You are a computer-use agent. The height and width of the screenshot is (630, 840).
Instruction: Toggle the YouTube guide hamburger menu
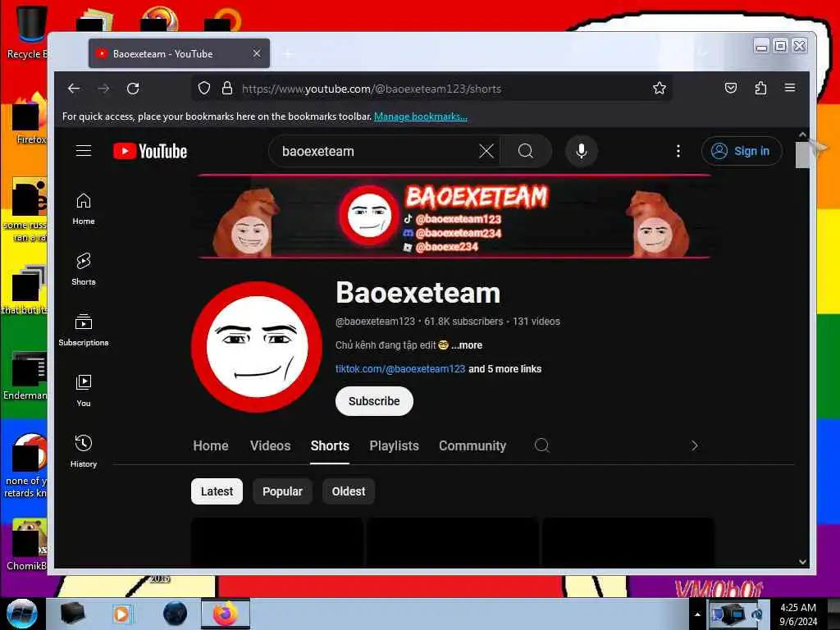(x=84, y=151)
